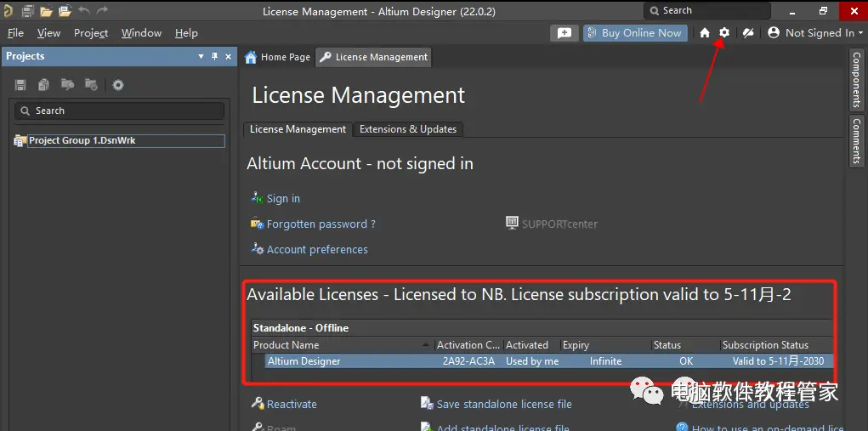This screenshot has width=868, height=431.
Task: Click the feedback speech bubble icon
Action: (x=564, y=33)
